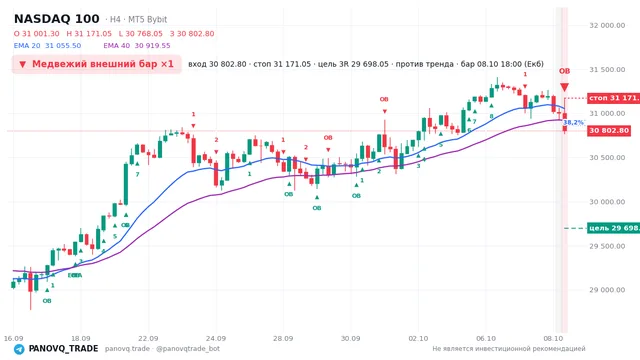Image resolution: width=640 pixels, height=360 pixels.
Task: Click the down-triangle icon in the bearish badge
Action: point(23,64)
